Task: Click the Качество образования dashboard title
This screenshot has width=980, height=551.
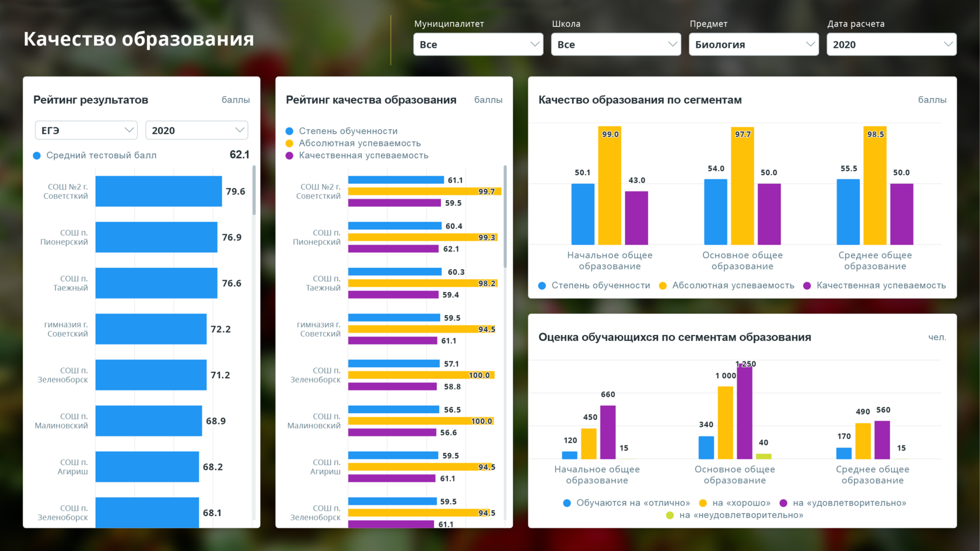Action: tap(139, 39)
